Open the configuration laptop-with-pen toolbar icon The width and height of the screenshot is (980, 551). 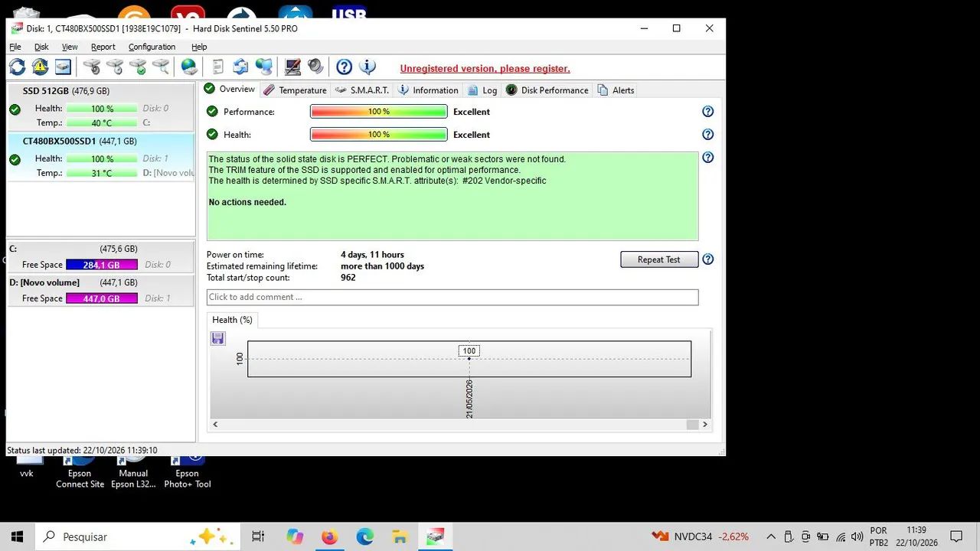click(292, 67)
